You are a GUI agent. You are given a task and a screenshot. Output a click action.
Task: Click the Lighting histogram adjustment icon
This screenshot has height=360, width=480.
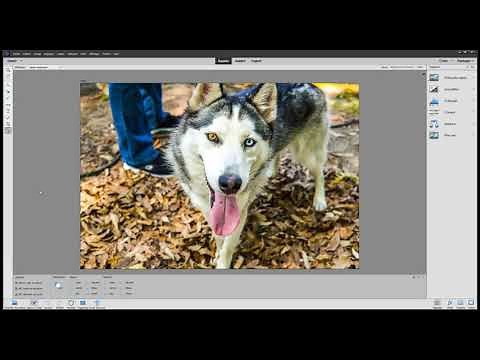434,101
